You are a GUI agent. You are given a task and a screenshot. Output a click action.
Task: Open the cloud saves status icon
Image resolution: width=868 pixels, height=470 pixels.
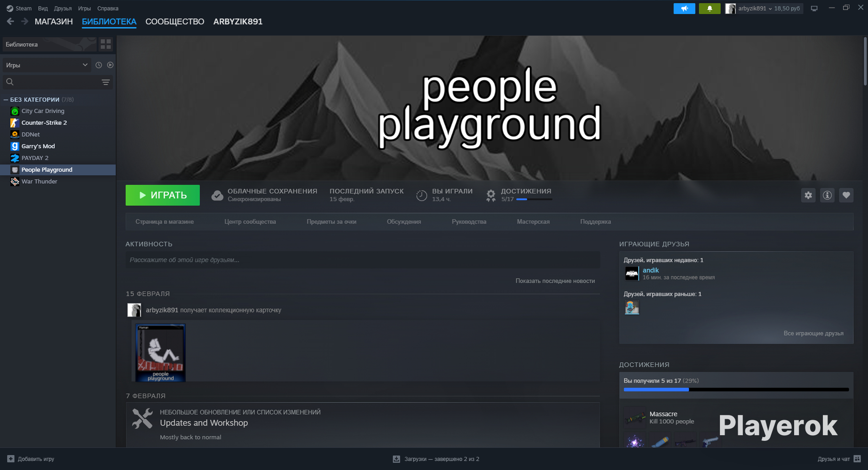217,196
